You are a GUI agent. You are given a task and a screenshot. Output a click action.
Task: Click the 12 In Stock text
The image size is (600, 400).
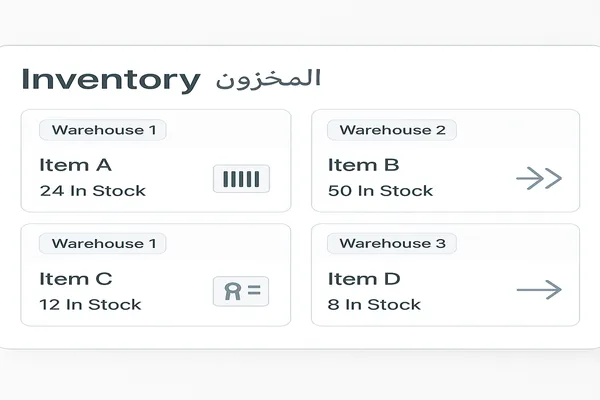[91, 304]
